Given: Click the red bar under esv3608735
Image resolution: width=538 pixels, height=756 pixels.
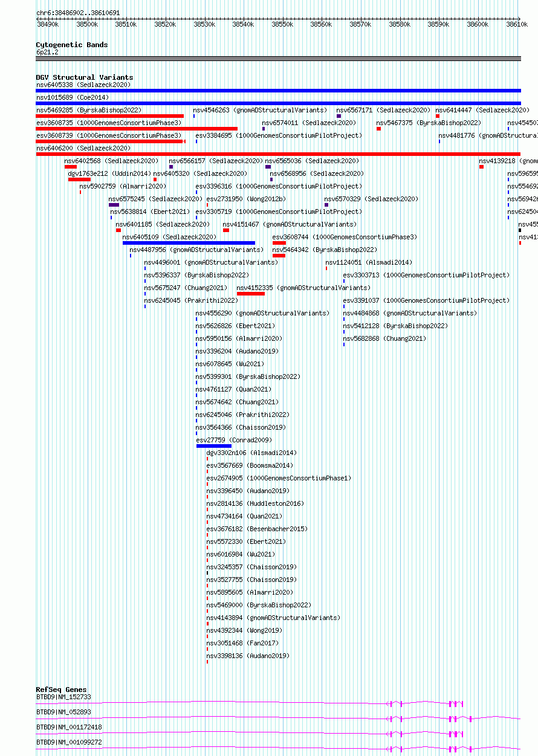Looking at the screenshot, I should [x=137, y=129].
